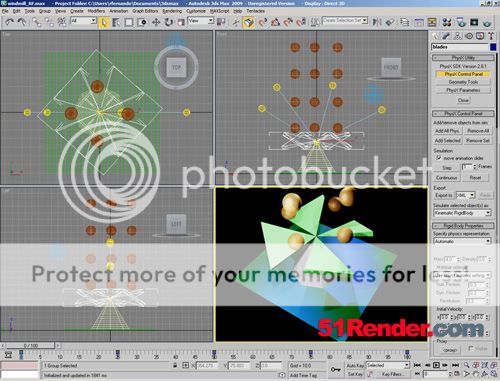Screen dimensions: 500x381
Task: Click the Add All Phys. button
Action: [x=447, y=131]
